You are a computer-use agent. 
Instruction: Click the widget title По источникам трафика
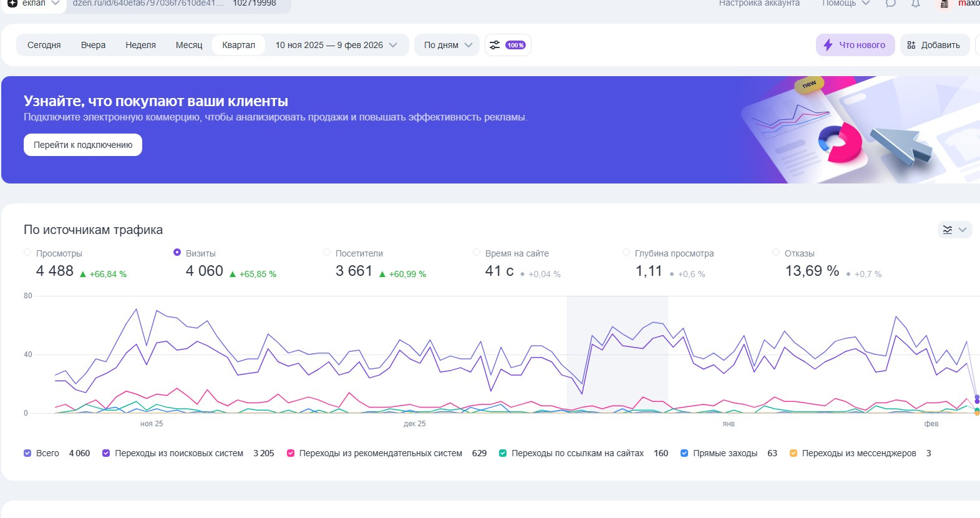[93, 230]
